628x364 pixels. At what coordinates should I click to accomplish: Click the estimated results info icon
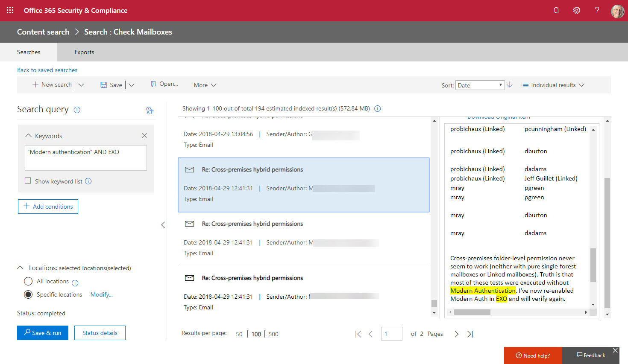click(x=378, y=108)
